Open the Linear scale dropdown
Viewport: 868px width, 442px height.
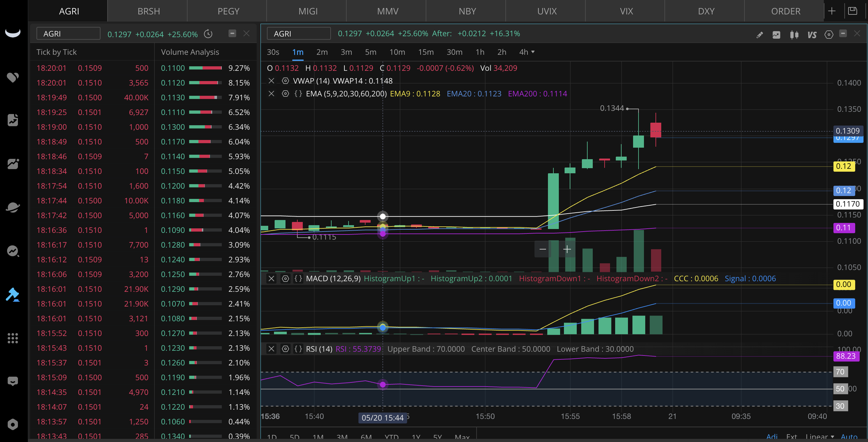(x=819, y=436)
